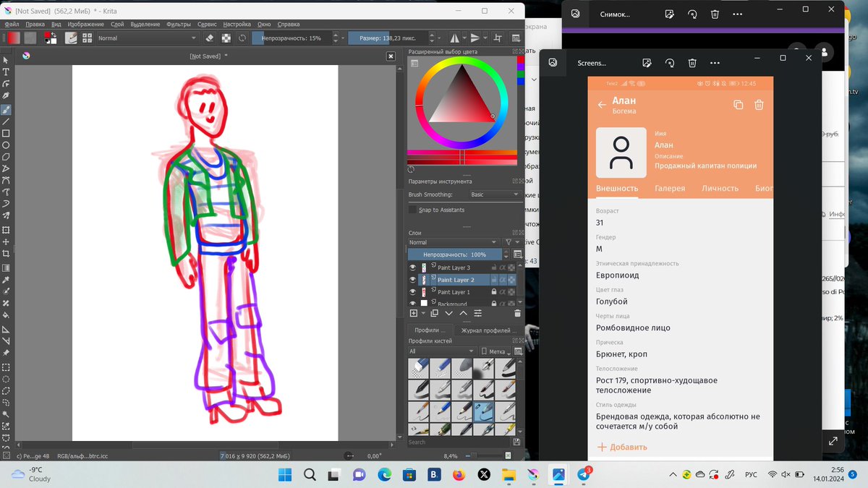
Task: Open the brush editor settings button
Action: [72, 38]
